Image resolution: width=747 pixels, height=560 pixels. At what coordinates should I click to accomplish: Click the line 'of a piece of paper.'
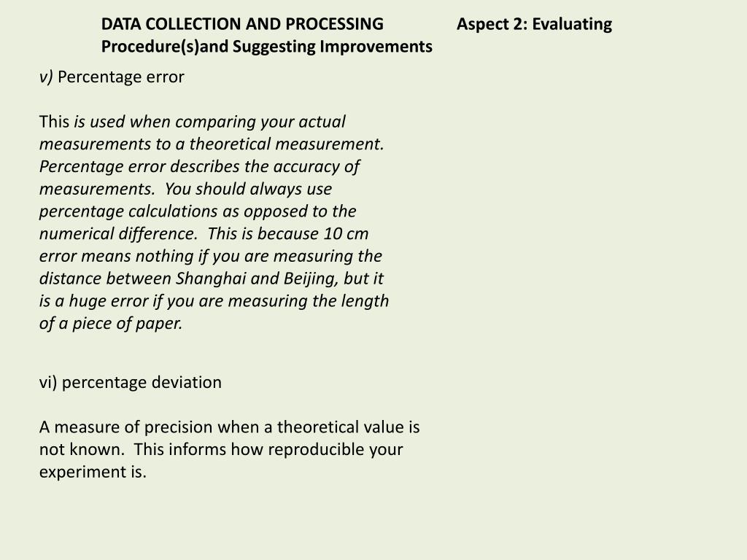(x=111, y=323)
